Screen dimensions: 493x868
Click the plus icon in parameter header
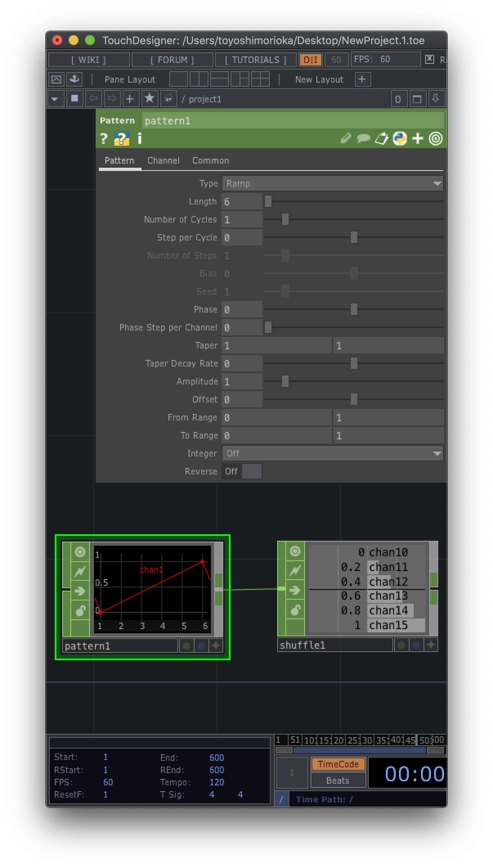coord(417,139)
